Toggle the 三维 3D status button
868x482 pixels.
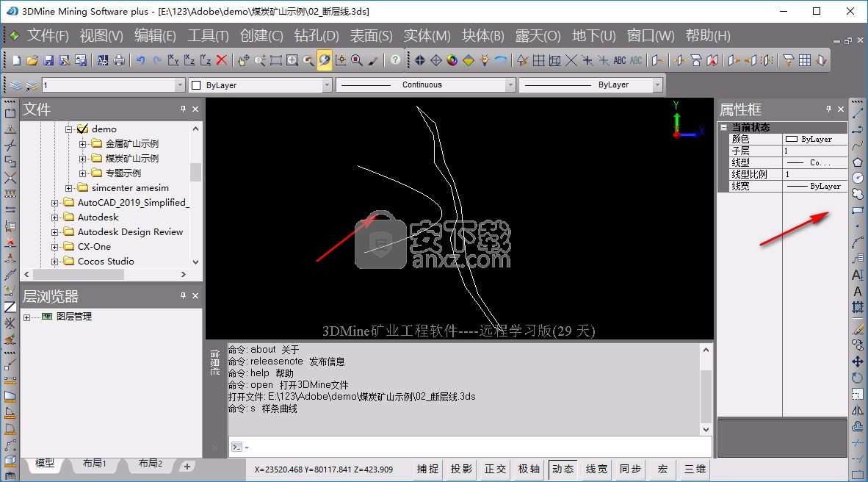pos(695,470)
